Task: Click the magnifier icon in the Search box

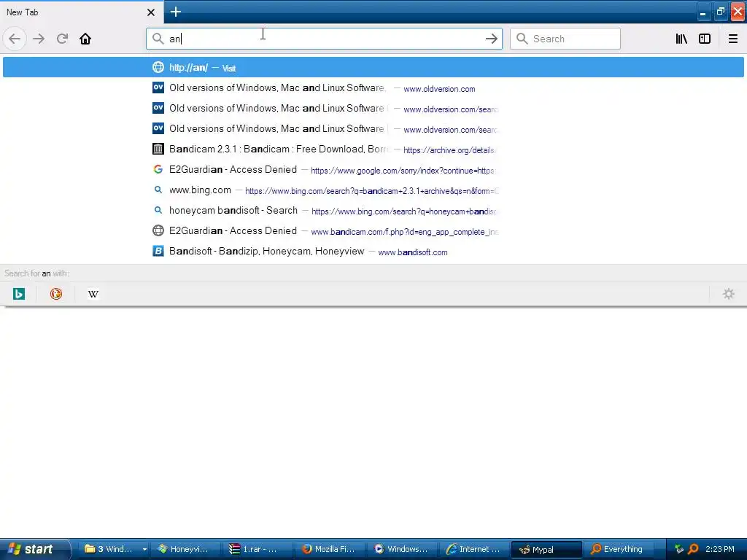Action: (522, 39)
